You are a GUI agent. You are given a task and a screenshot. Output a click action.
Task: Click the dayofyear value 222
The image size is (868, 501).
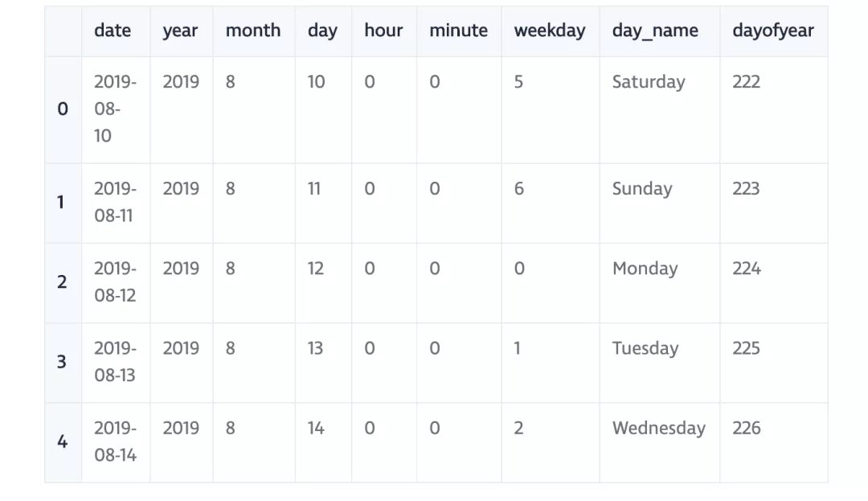click(x=746, y=82)
